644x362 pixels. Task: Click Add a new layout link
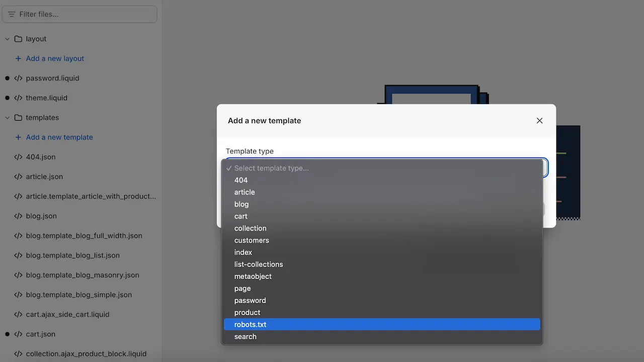tap(55, 58)
